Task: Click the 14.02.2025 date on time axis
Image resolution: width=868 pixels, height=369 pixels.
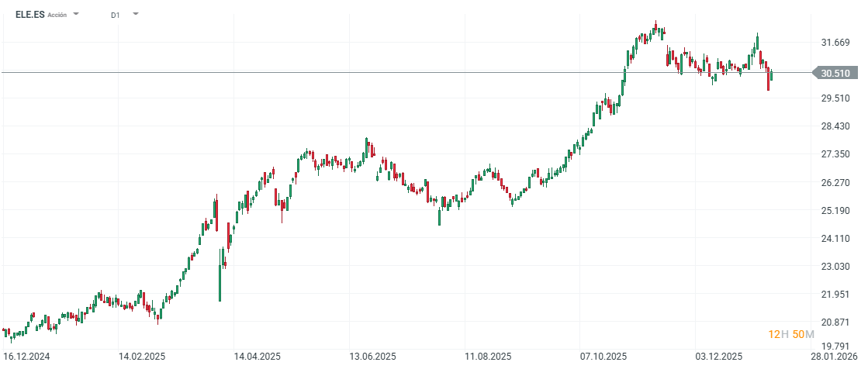Action: tap(142, 357)
